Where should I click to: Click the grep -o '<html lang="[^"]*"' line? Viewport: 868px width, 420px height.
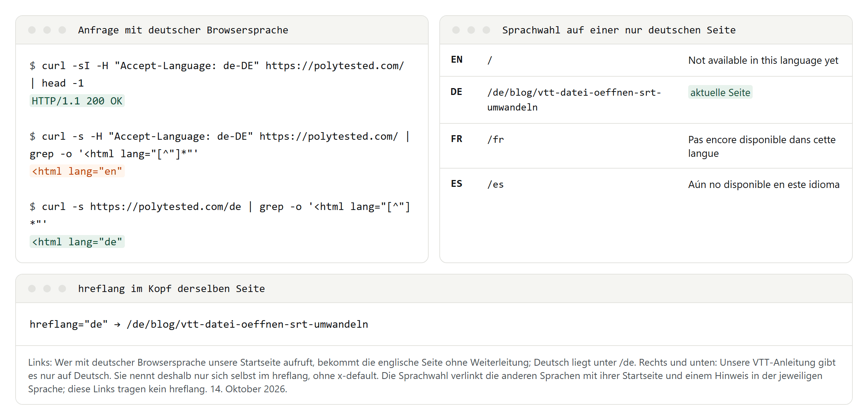pyautogui.click(x=114, y=154)
